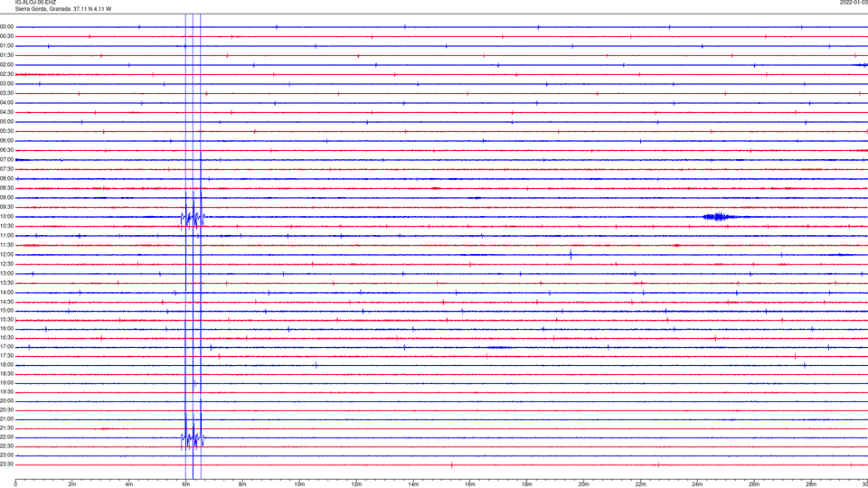The height and width of the screenshot is (488, 868).
Task: Select the 02:30 time label
Action: (7, 74)
